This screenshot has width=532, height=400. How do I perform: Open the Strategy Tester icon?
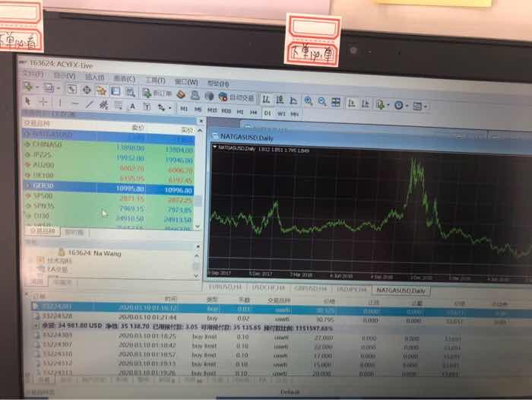(x=130, y=92)
